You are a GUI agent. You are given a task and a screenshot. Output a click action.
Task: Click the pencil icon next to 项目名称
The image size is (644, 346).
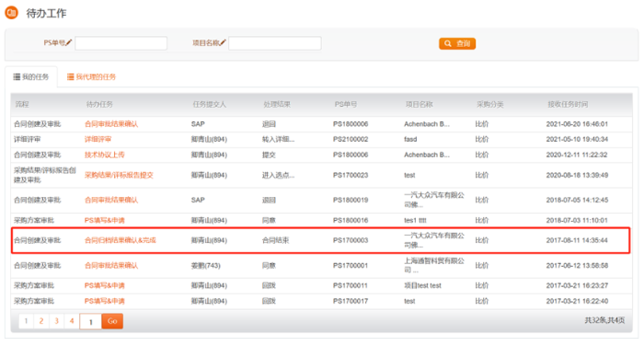(223, 42)
